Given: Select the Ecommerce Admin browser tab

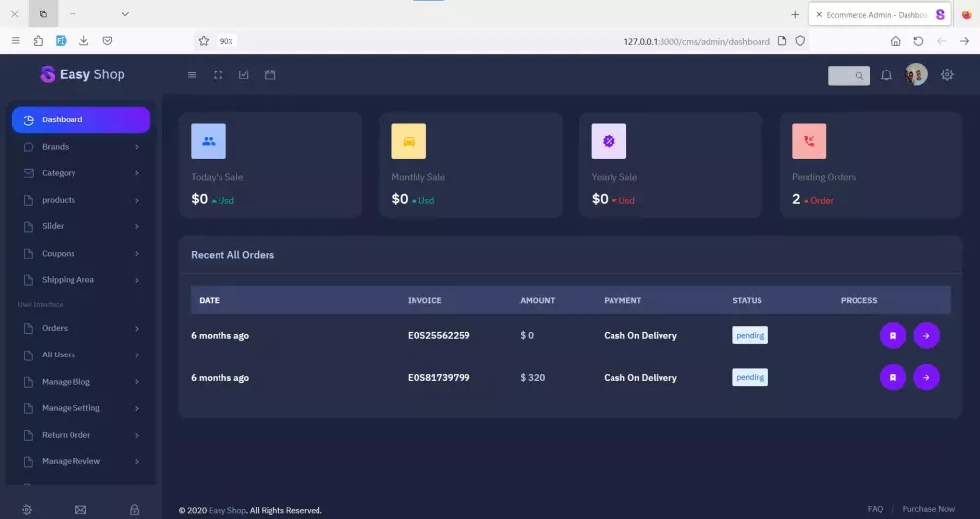Looking at the screenshot, I should point(880,14).
